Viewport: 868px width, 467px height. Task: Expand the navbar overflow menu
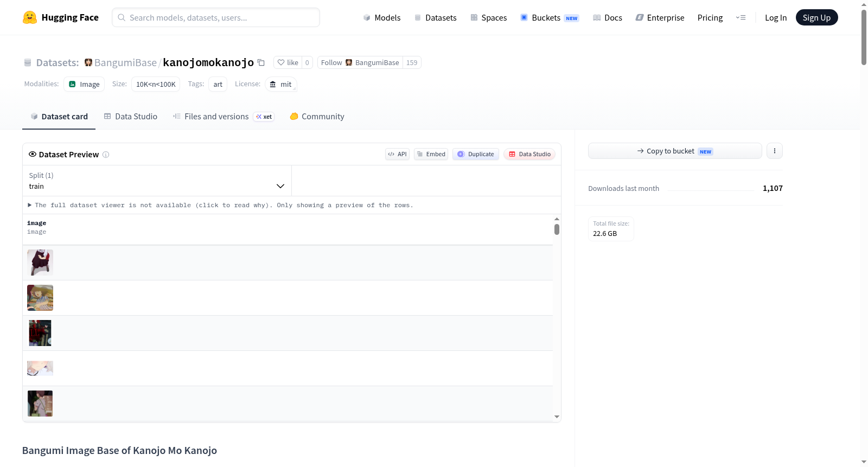pyautogui.click(x=741, y=17)
